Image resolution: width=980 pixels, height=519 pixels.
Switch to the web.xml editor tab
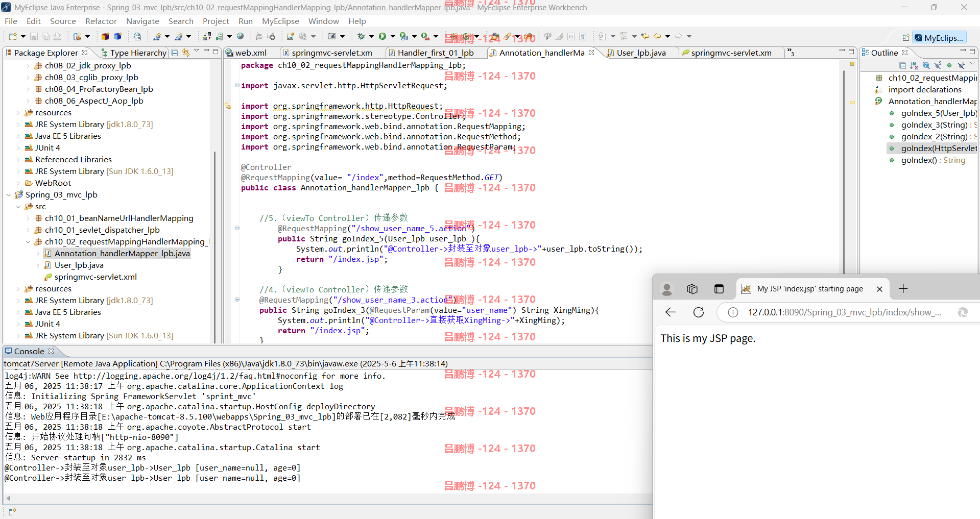pos(251,53)
